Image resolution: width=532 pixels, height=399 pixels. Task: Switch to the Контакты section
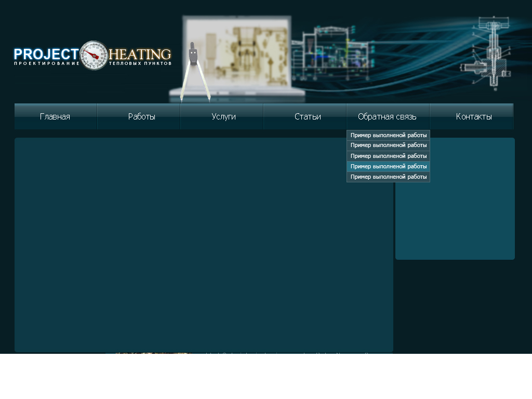coord(473,116)
